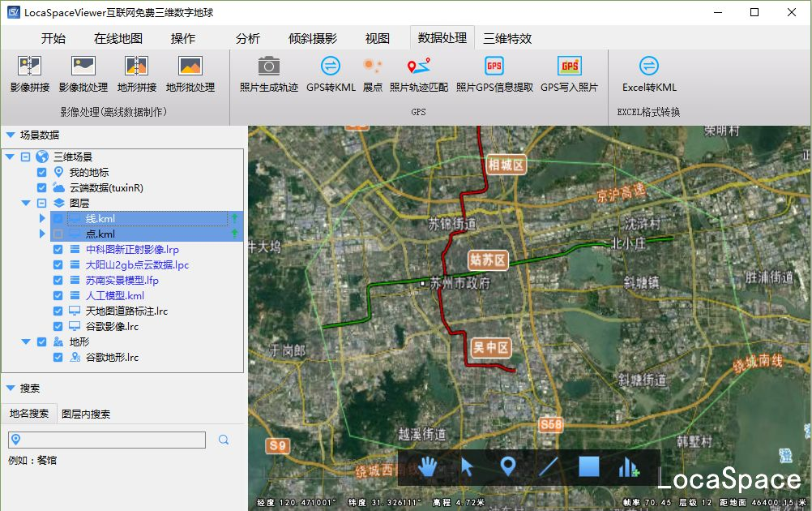Open the 分析 ribbon tab
The height and width of the screenshot is (511, 812).
pos(247,38)
